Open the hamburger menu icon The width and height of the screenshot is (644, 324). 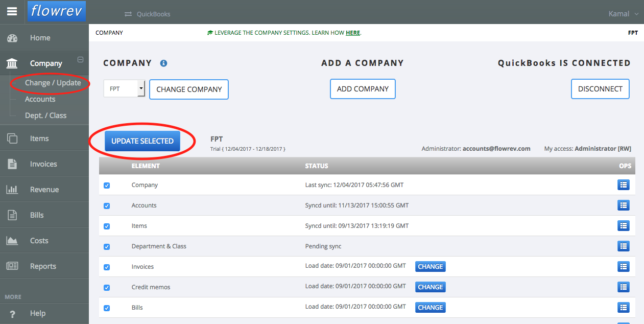pos(12,11)
